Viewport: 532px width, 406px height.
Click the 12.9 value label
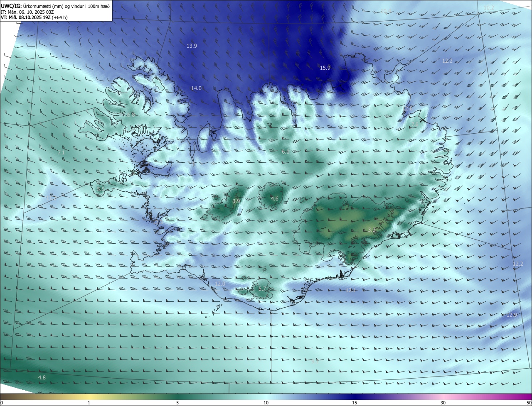pos(512,315)
